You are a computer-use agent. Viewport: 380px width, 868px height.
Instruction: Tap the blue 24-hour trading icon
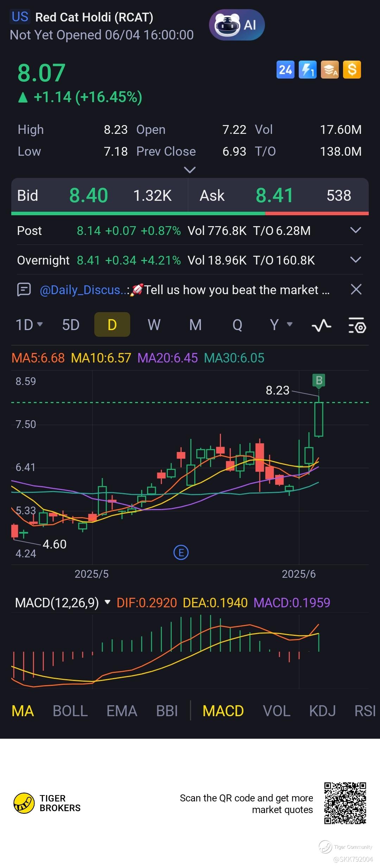click(x=285, y=70)
